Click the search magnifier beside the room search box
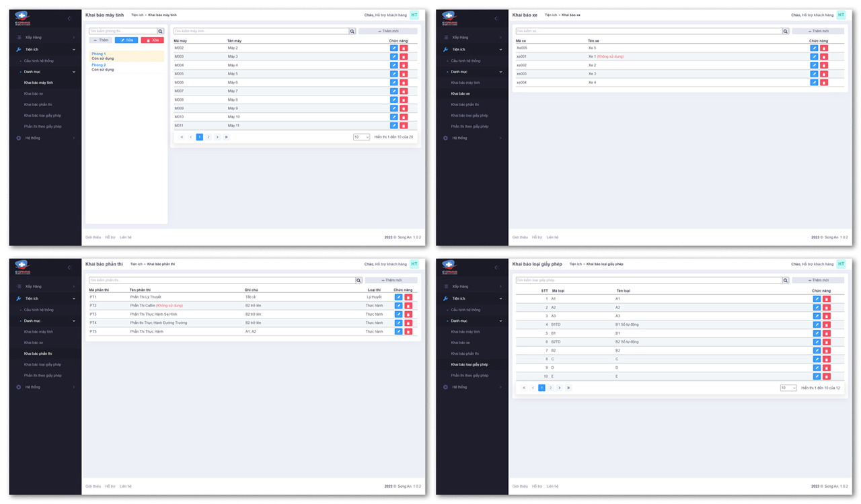The height and width of the screenshot is (504, 861). (x=160, y=32)
